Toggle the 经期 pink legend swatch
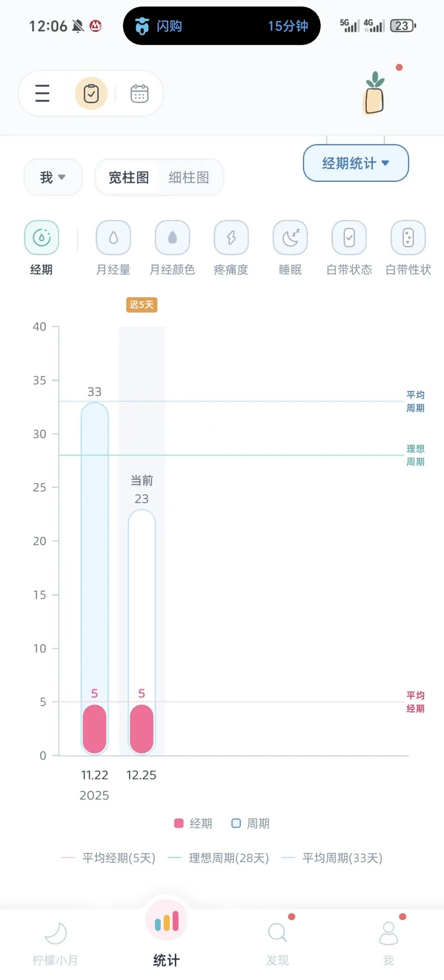 pyautogui.click(x=179, y=823)
